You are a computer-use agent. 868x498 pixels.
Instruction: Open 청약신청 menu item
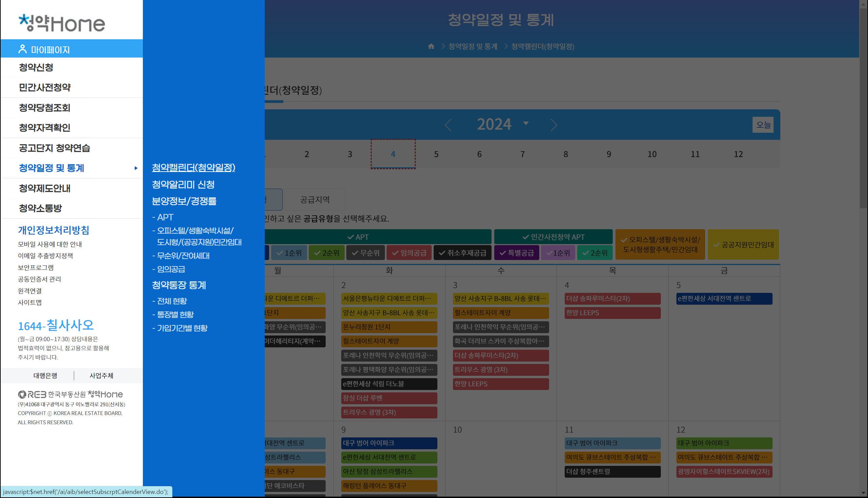coord(36,67)
